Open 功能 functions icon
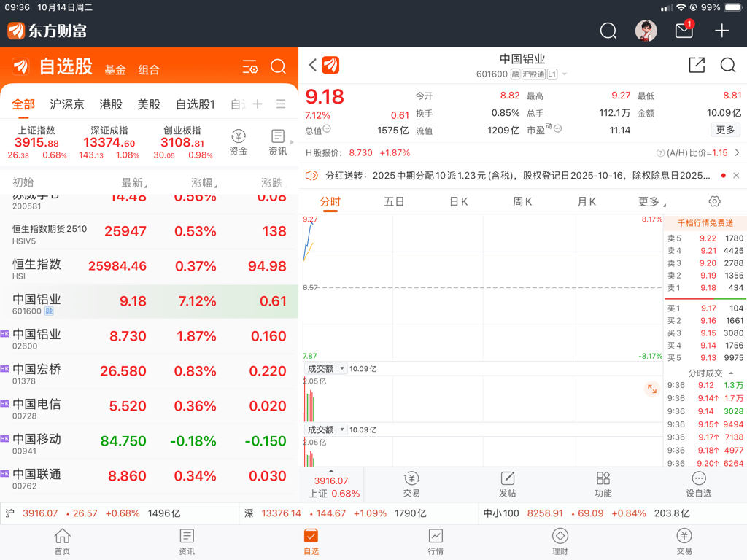This screenshot has width=747, height=560. click(603, 484)
